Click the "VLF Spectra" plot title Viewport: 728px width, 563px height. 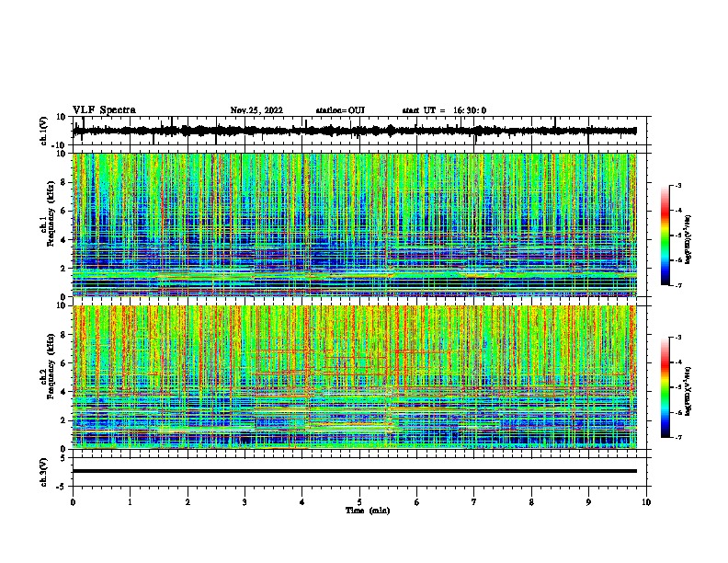tap(104, 110)
